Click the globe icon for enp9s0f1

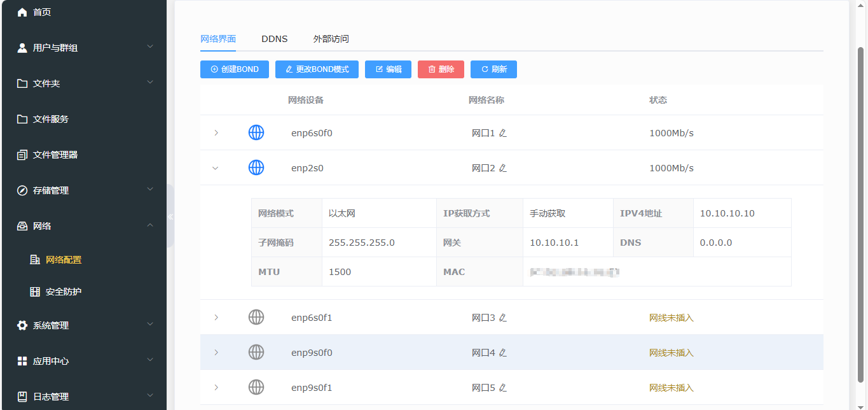coord(256,387)
